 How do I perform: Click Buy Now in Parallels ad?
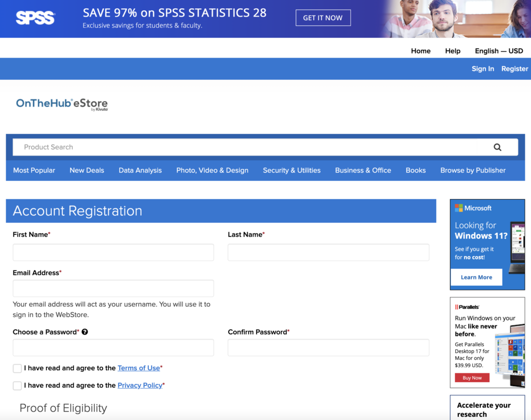click(x=472, y=377)
